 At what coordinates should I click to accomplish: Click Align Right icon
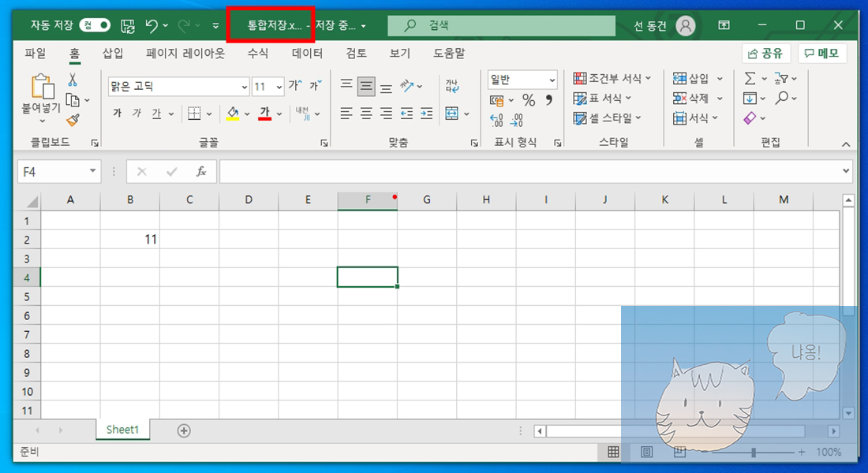pos(387,114)
